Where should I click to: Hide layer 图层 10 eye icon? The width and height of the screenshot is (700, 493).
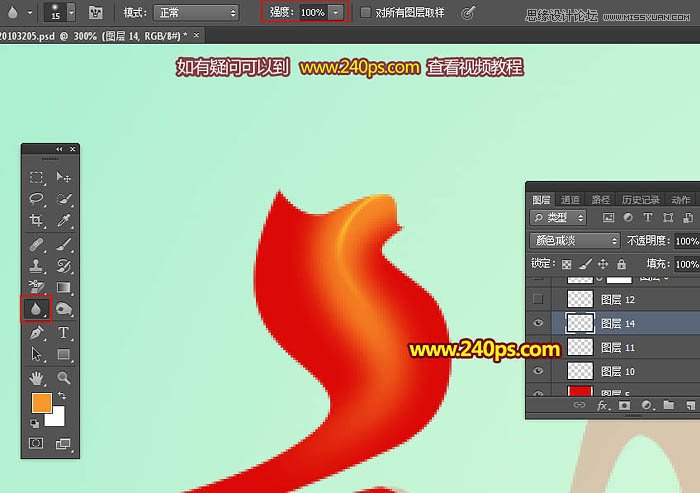[538, 371]
